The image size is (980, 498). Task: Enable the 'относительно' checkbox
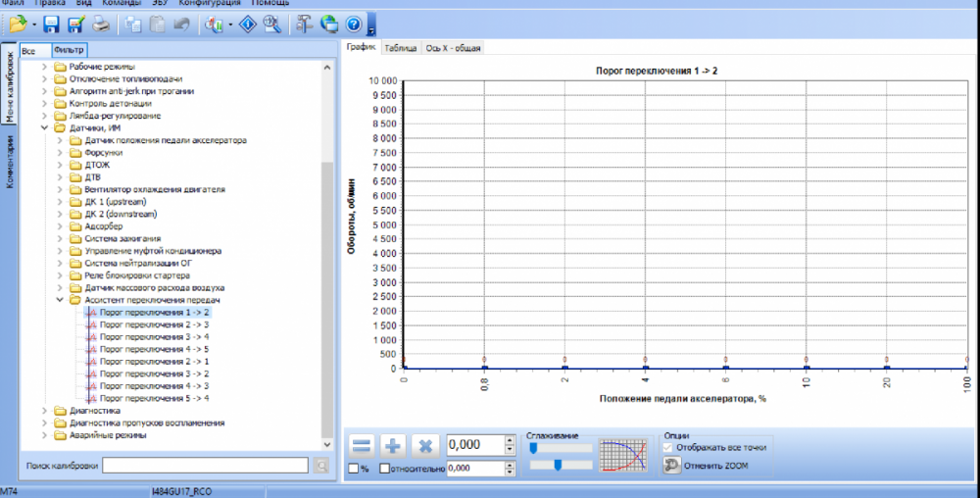(385, 469)
